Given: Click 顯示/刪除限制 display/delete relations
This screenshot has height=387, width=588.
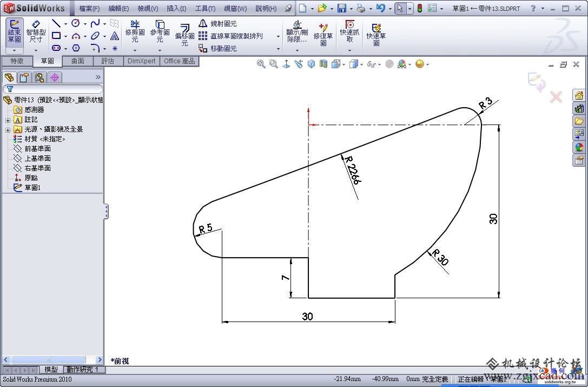Looking at the screenshot, I should coord(297,31).
